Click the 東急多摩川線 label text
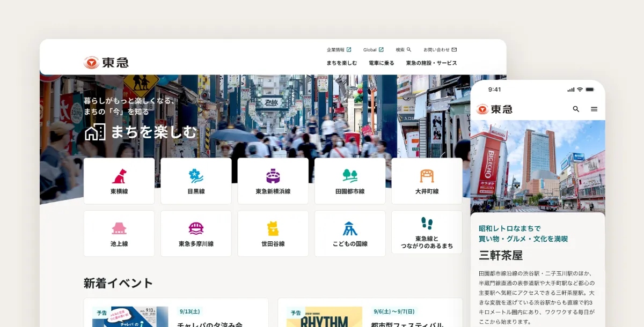This screenshot has height=327, width=644. 196,244
